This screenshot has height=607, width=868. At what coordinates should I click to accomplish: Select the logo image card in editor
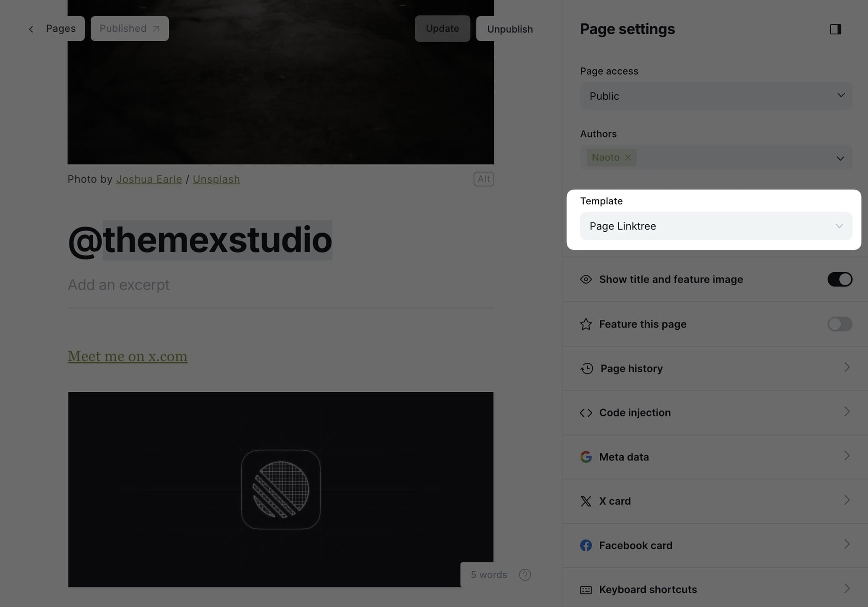[x=281, y=489]
